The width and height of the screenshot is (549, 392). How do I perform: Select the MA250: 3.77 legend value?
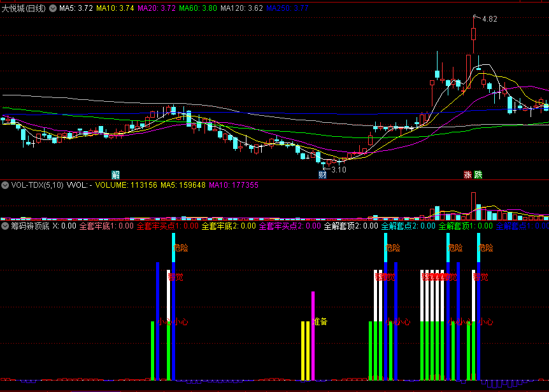[287, 8]
